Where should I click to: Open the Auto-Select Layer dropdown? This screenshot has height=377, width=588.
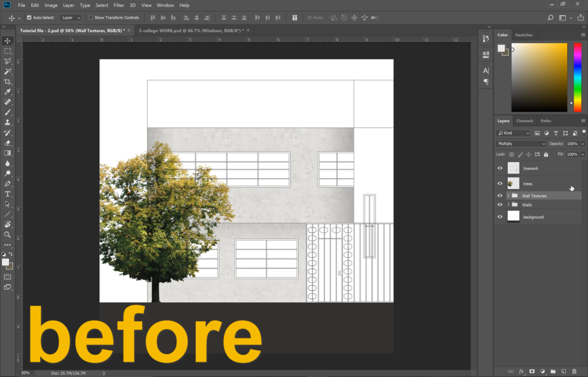(71, 18)
